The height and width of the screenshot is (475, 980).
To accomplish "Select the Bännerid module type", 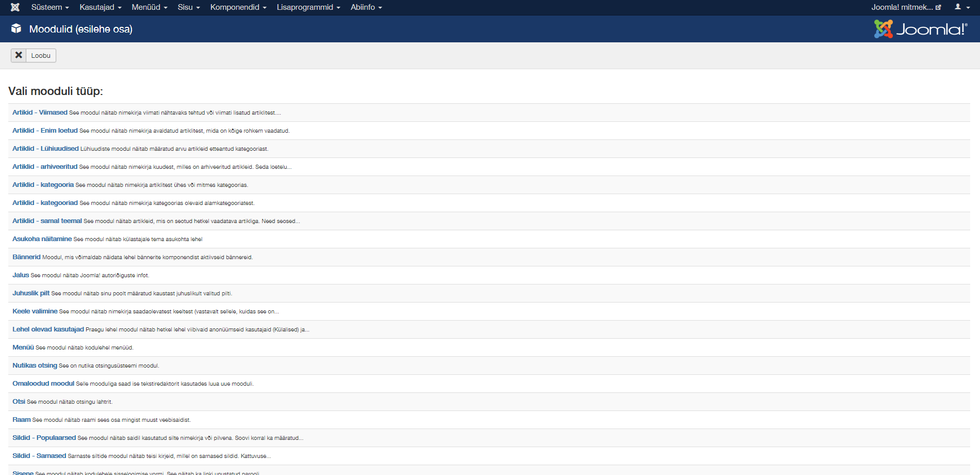I will coord(26,257).
